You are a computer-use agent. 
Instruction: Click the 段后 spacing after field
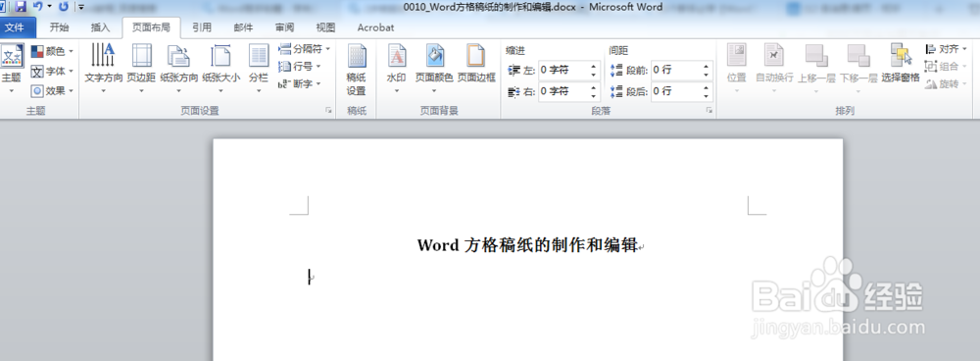coord(675,91)
